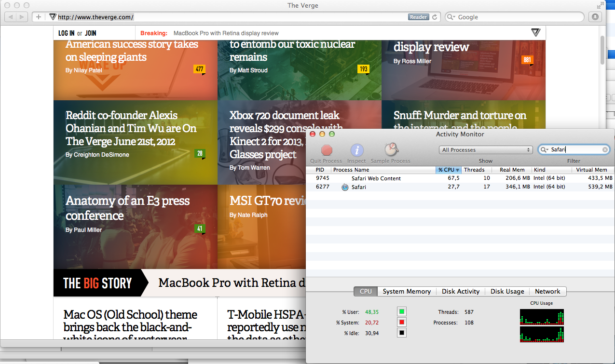
Task: Add a bookmark with the plus button
Action: coord(39,17)
